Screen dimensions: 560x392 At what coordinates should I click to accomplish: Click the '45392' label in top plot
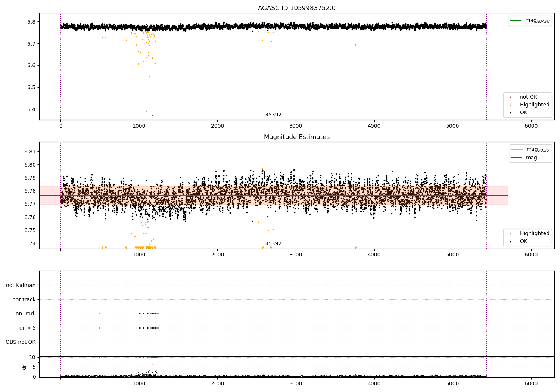(273, 115)
